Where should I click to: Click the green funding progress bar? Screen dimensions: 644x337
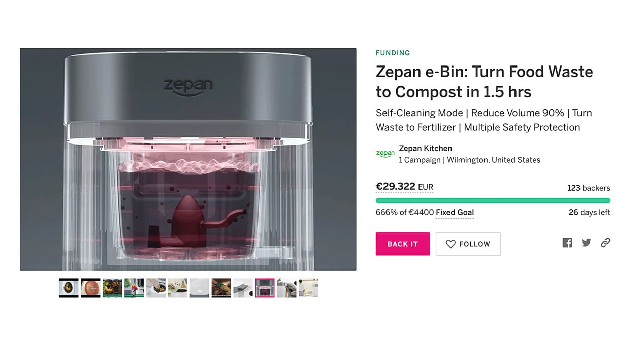[x=493, y=200]
